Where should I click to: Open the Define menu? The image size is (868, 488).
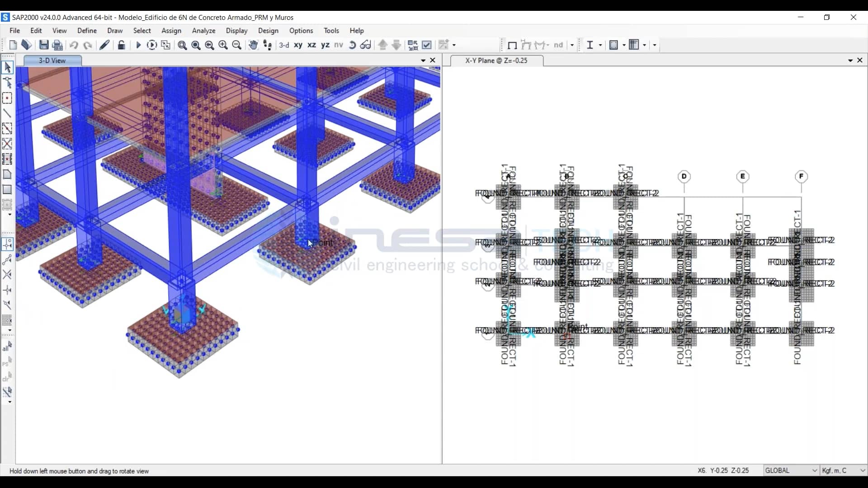[86, 30]
